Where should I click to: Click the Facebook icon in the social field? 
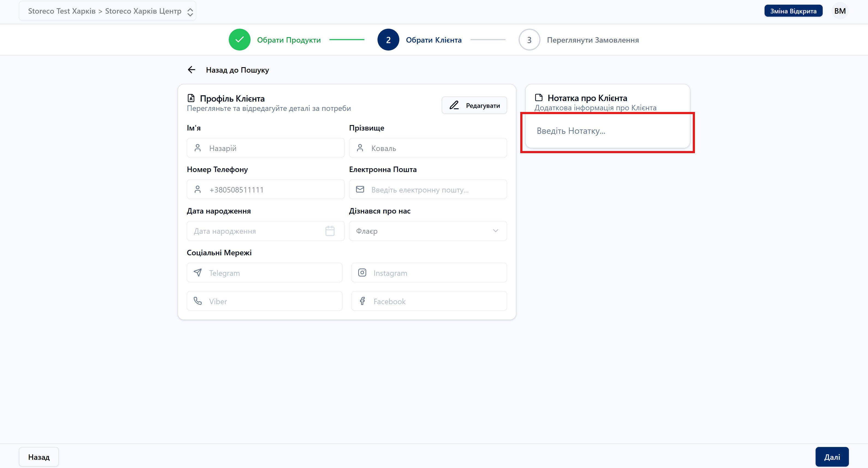(x=362, y=301)
